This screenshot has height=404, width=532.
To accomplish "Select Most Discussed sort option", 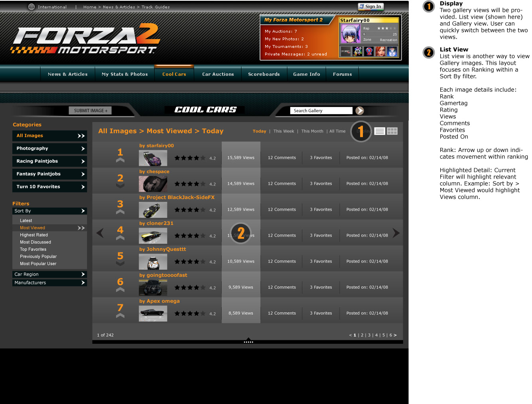I will coord(35,242).
